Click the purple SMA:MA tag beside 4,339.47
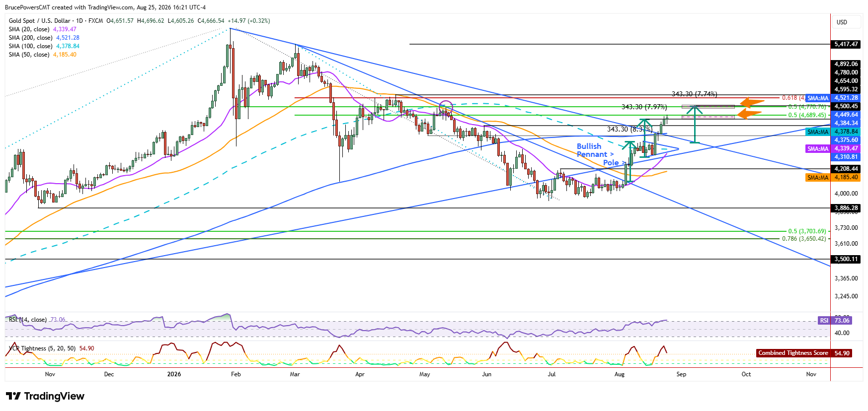The image size is (868, 411). [818, 149]
